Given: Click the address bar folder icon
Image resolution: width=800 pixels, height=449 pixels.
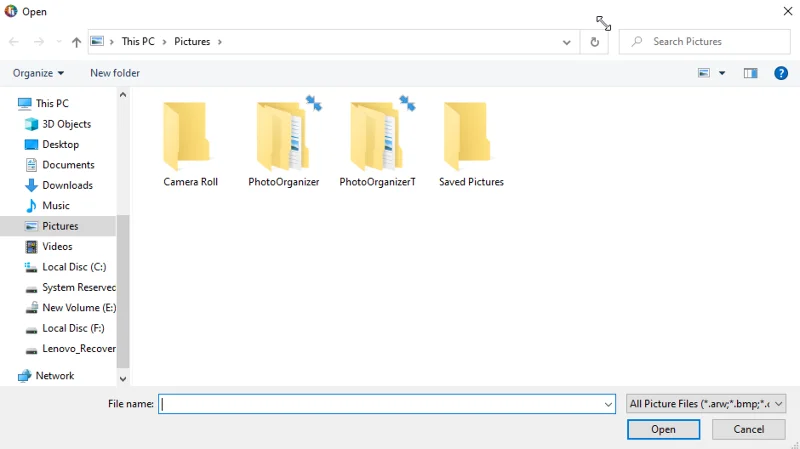Looking at the screenshot, I should 97,41.
